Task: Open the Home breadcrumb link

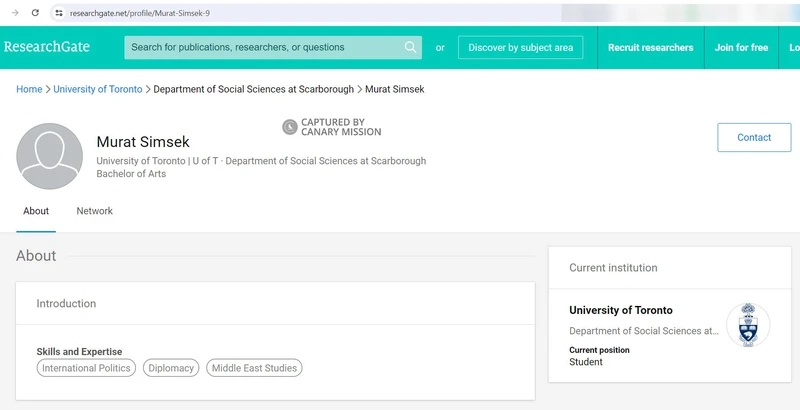Action: [x=29, y=89]
